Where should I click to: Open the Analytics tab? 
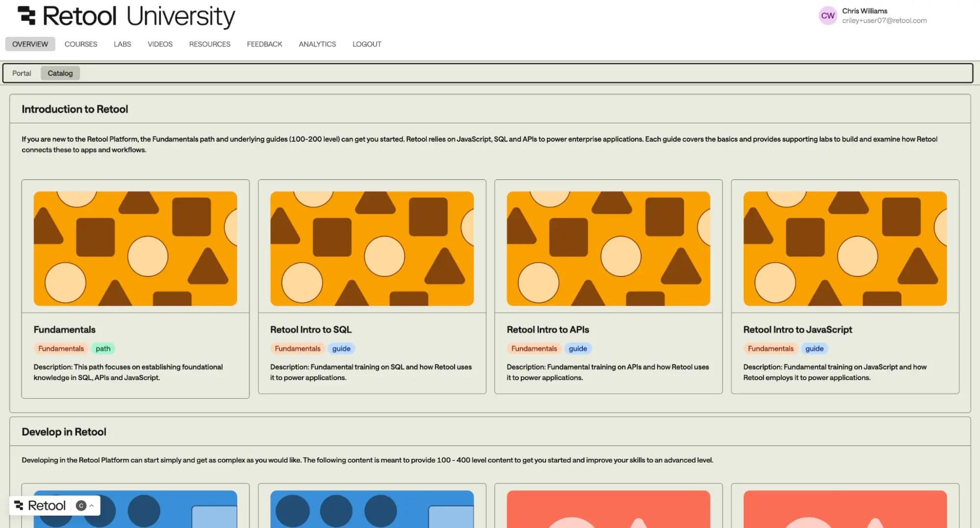pos(317,44)
